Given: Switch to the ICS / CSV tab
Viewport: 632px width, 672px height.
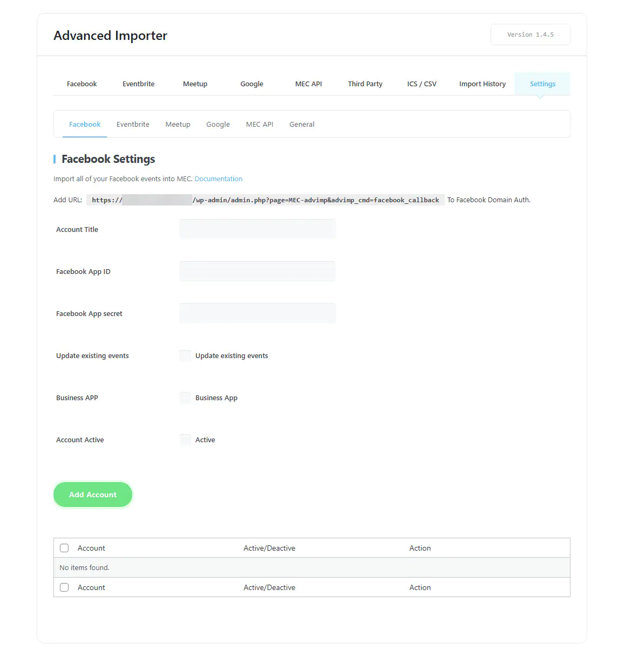Looking at the screenshot, I should 422,84.
